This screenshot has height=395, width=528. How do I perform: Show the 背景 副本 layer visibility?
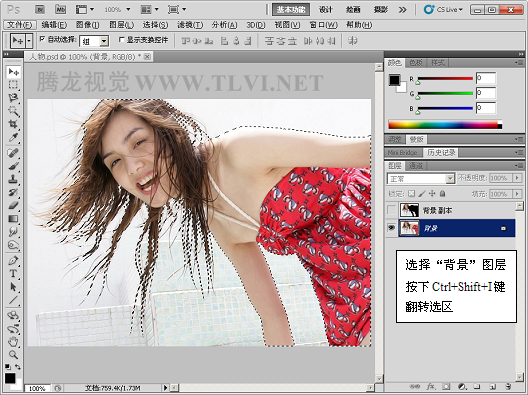(391, 210)
